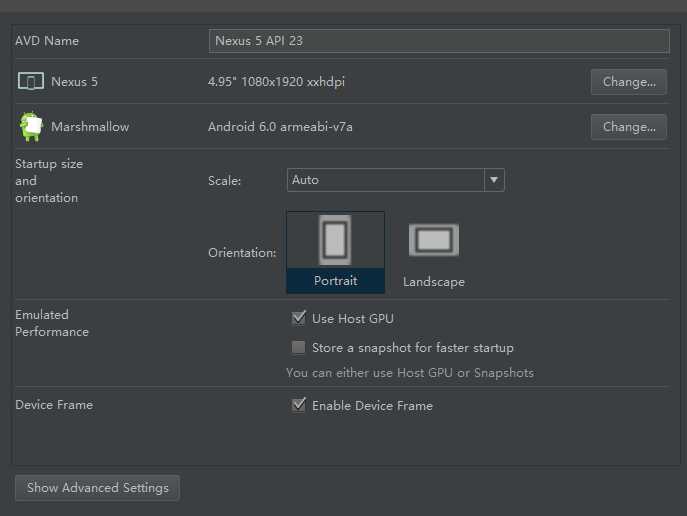Click Change button for Nexus 5 device
Screen dimensions: 687x516
click(x=629, y=82)
